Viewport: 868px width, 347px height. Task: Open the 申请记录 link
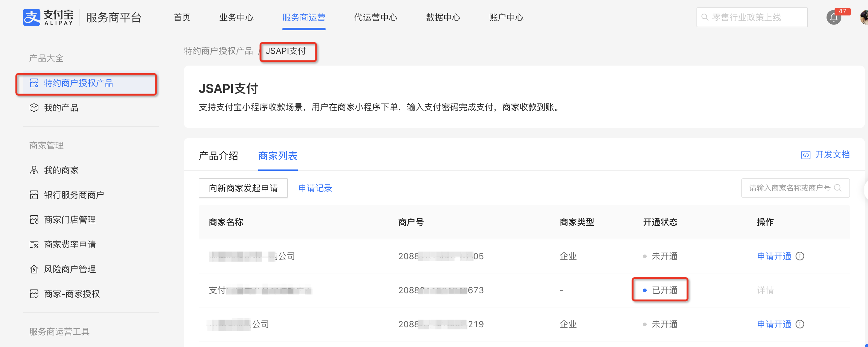click(315, 188)
